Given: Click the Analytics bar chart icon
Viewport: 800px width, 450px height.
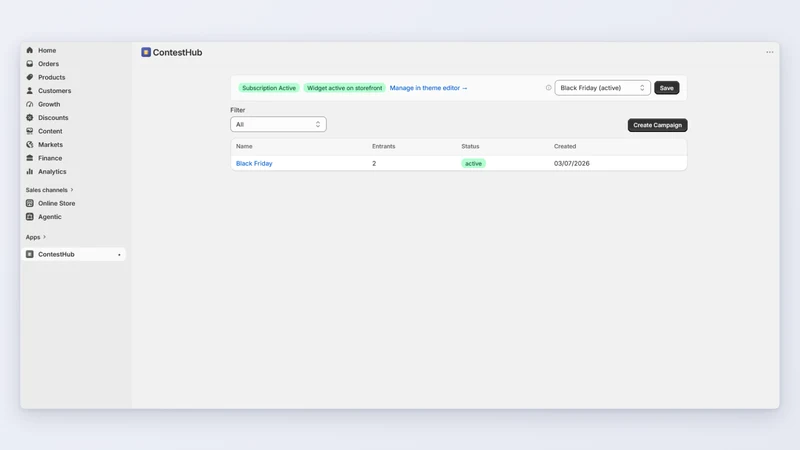Looking at the screenshot, I should (30, 171).
